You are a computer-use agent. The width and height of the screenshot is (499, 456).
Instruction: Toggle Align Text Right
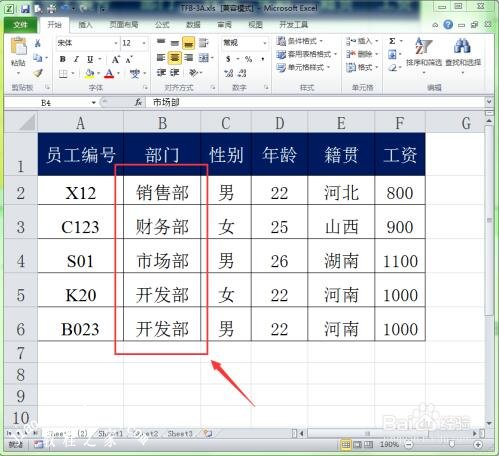coord(189,58)
